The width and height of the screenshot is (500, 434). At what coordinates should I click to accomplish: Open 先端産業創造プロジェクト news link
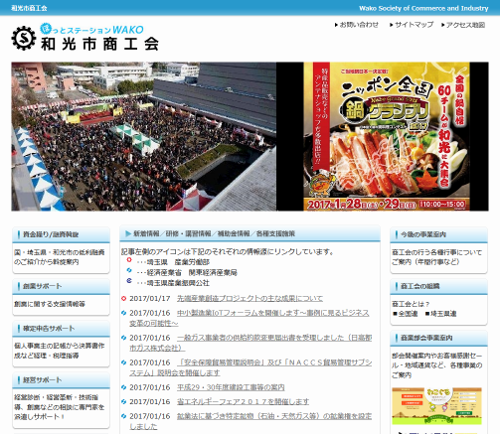click(x=250, y=298)
